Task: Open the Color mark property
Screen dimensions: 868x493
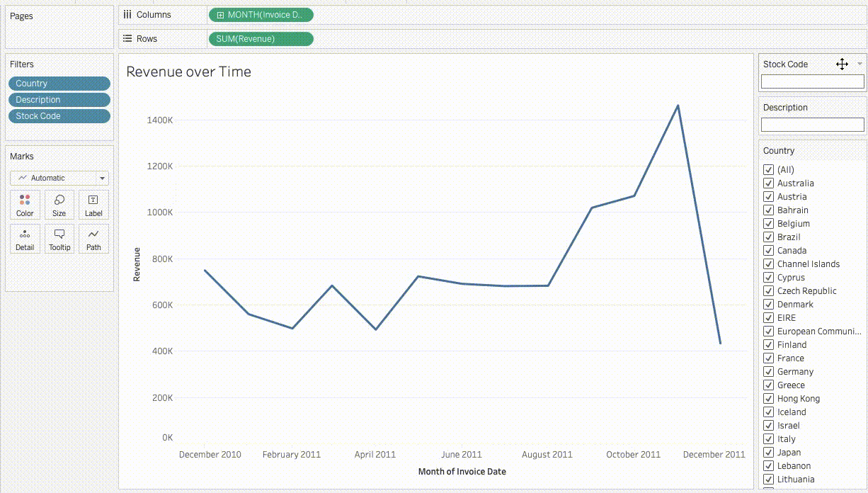Action: (25, 205)
